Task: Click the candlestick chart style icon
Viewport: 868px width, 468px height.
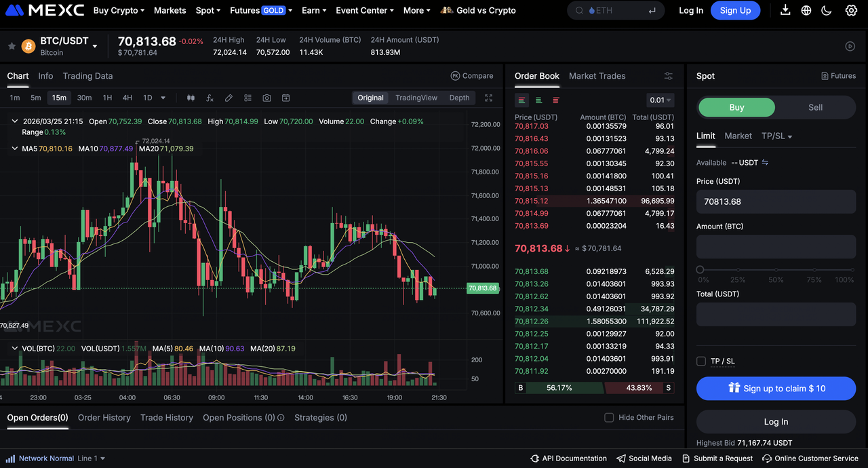Action: [191, 98]
